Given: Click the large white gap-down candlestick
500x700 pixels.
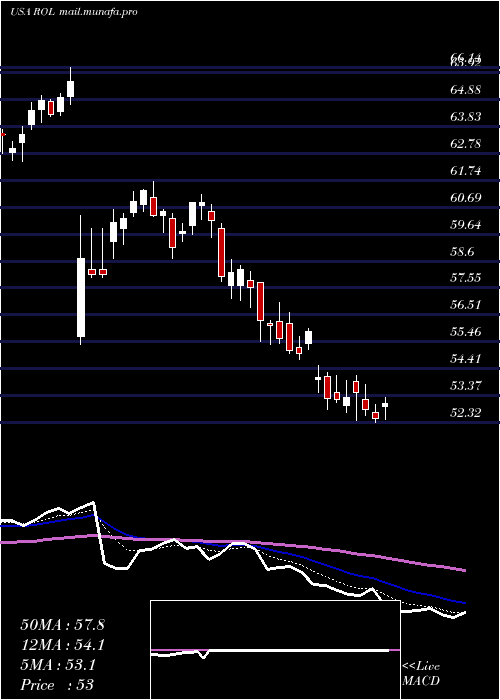Looking at the screenshot, I should 81,297.
